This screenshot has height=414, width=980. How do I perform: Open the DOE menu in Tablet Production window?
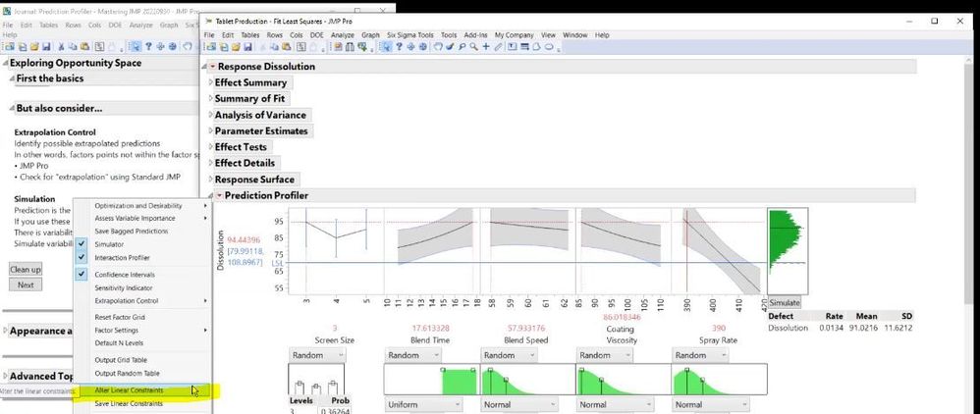coord(317,35)
